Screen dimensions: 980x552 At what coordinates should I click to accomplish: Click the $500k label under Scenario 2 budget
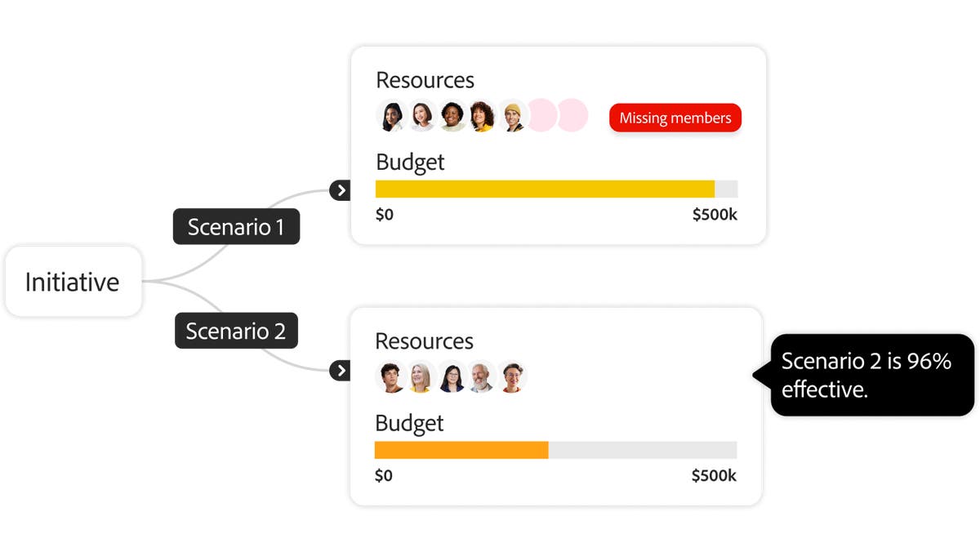(x=714, y=475)
